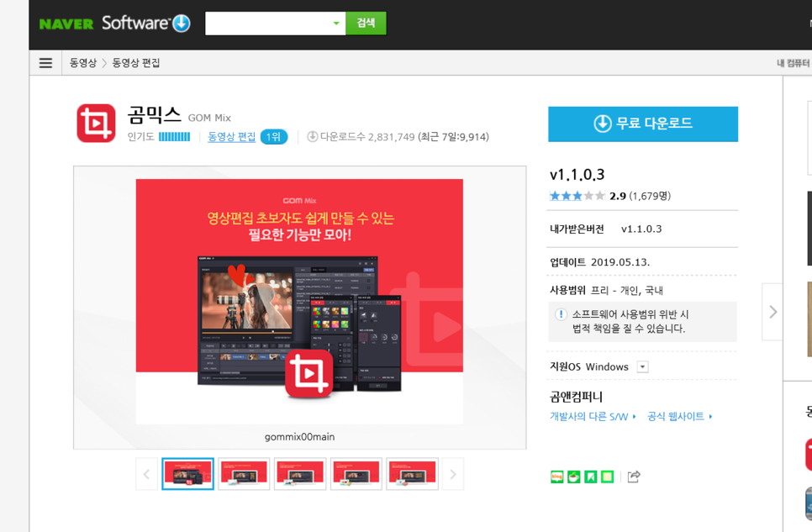Click the 인기도 popularity bar
This screenshot has height=532, width=812.
[x=175, y=137]
